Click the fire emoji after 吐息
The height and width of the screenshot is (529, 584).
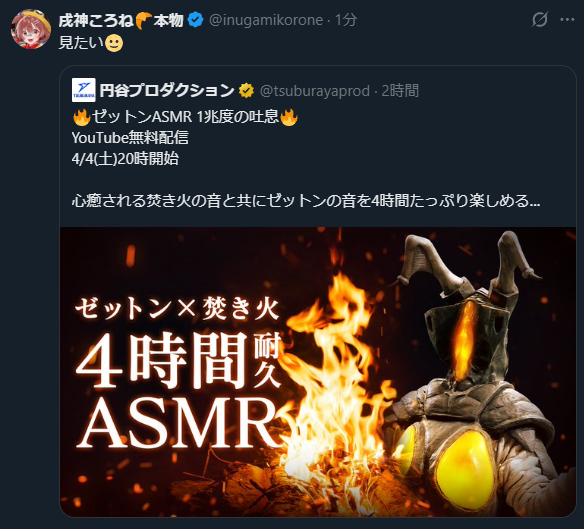point(289,117)
